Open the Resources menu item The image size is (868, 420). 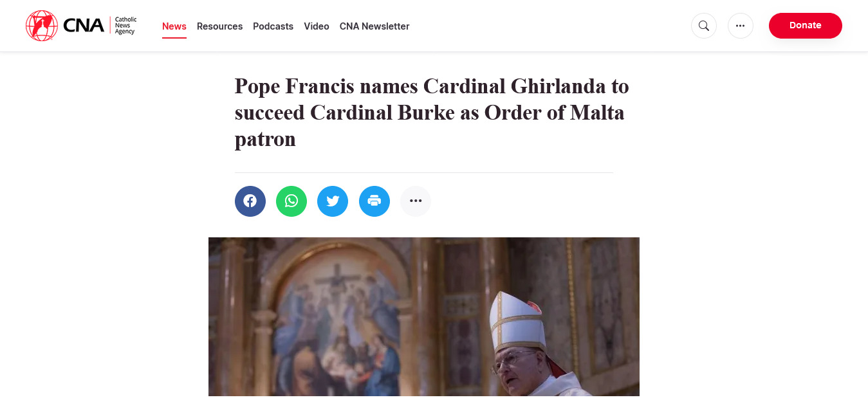[x=219, y=26]
